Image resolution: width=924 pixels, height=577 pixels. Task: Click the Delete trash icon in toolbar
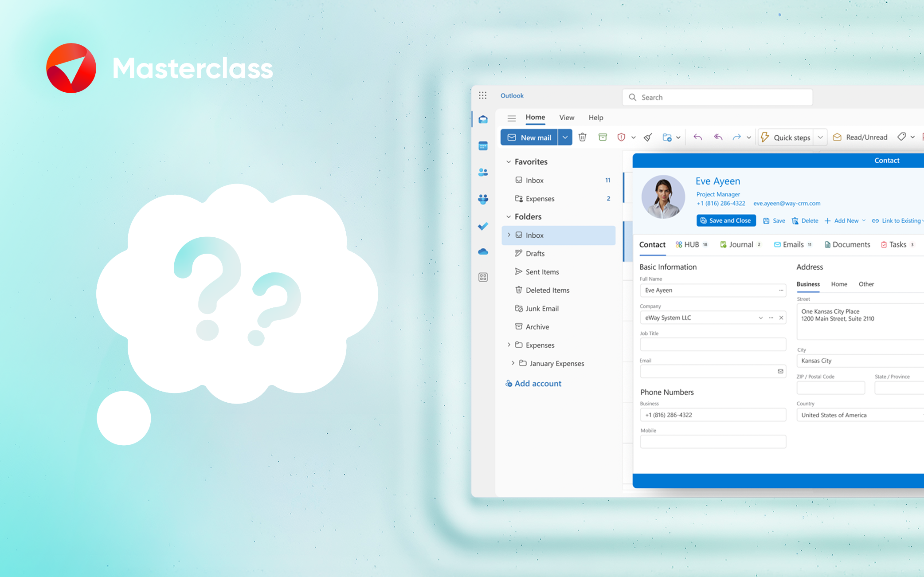(583, 137)
